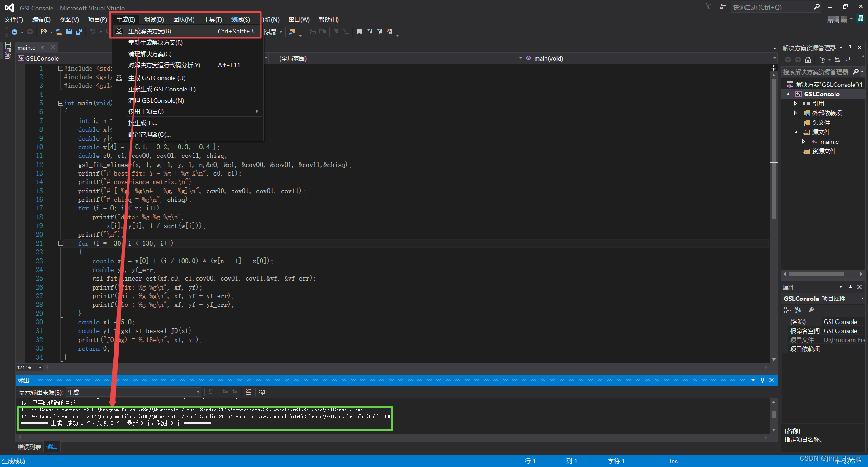Collapse the for loop at line 21
This screenshot has height=467, width=868.
61,243
